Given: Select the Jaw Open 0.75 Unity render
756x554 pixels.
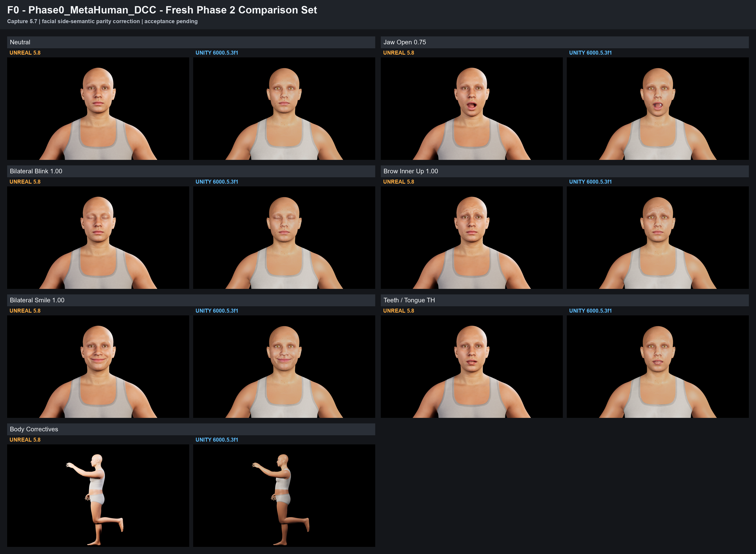Looking at the screenshot, I should (x=658, y=109).
